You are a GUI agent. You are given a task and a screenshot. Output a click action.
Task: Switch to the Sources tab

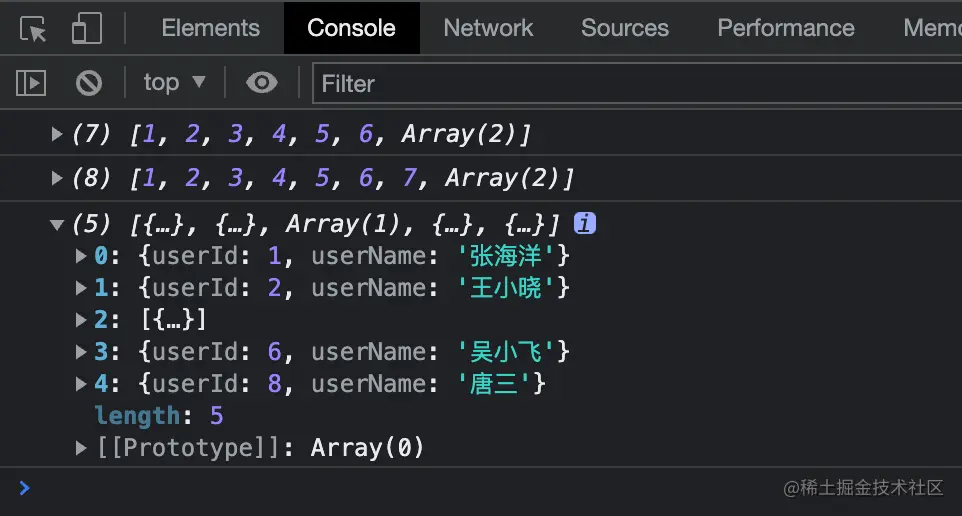(x=625, y=29)
